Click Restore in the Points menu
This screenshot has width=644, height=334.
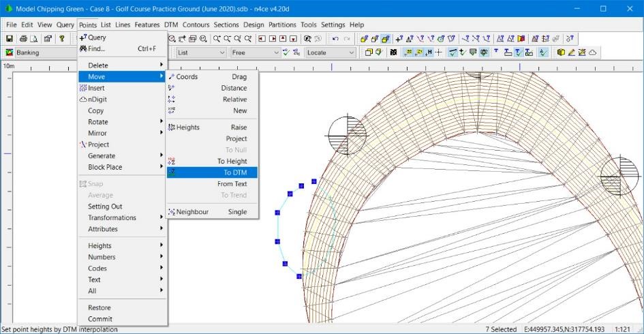point(123,307)
